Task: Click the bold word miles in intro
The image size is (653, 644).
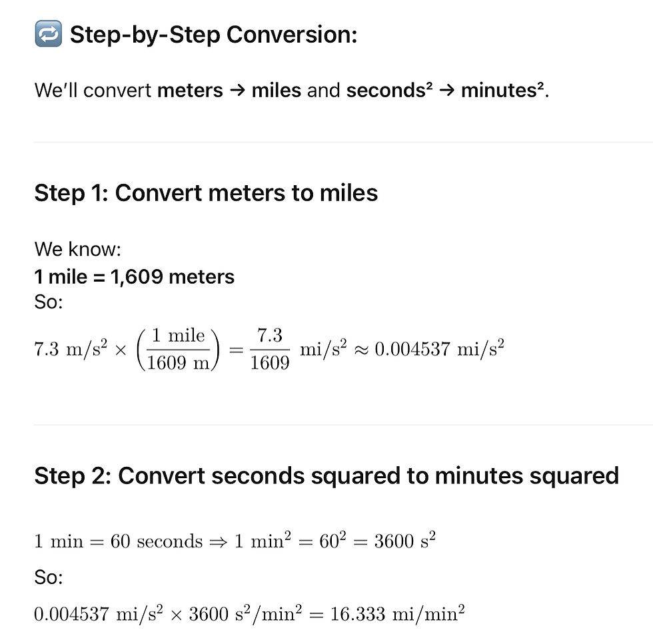Action: coord(277,91)
